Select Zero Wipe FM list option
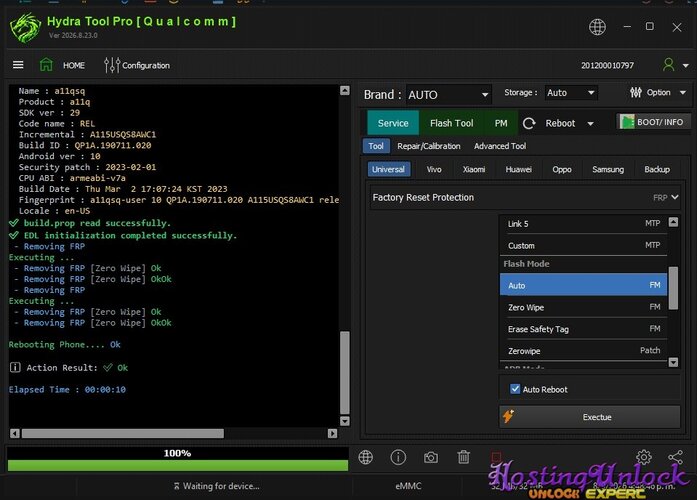Viewport: 697px width, 500px height. (583, 307)
